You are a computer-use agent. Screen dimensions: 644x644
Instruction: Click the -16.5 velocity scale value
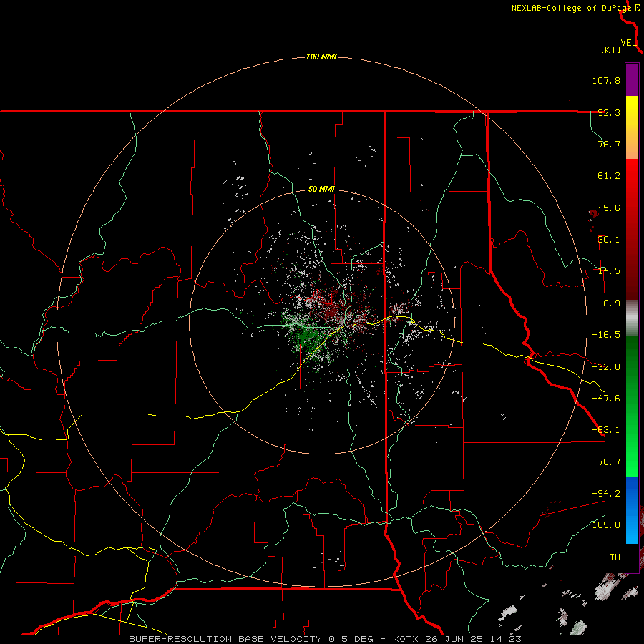[606, 335]
